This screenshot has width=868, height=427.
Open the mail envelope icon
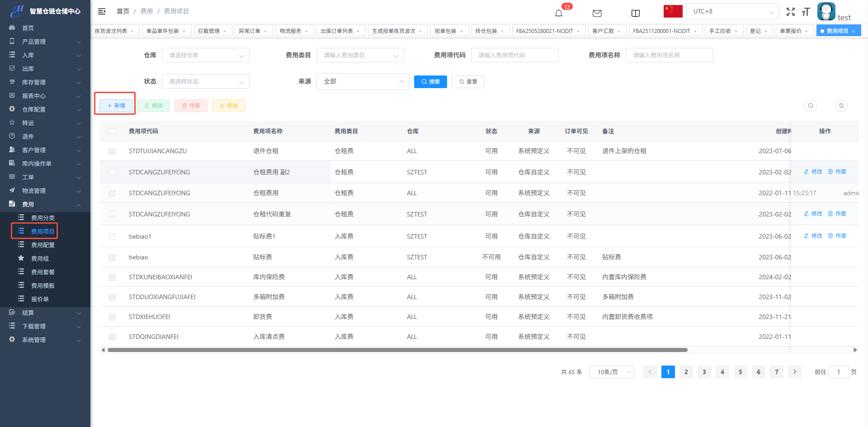point(597,13)
